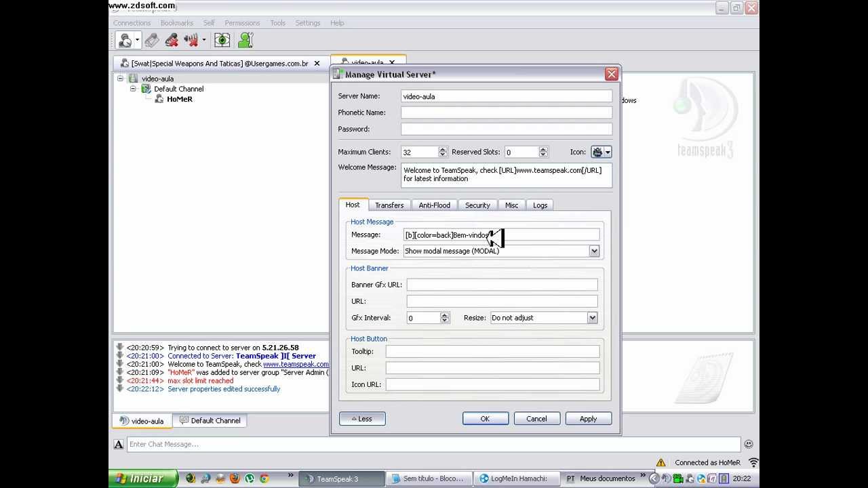The width and height of the screenshot is (868, 488).
Task: Open the Sem título - Bloco taskbar item
Action: [x=429, y=479]
